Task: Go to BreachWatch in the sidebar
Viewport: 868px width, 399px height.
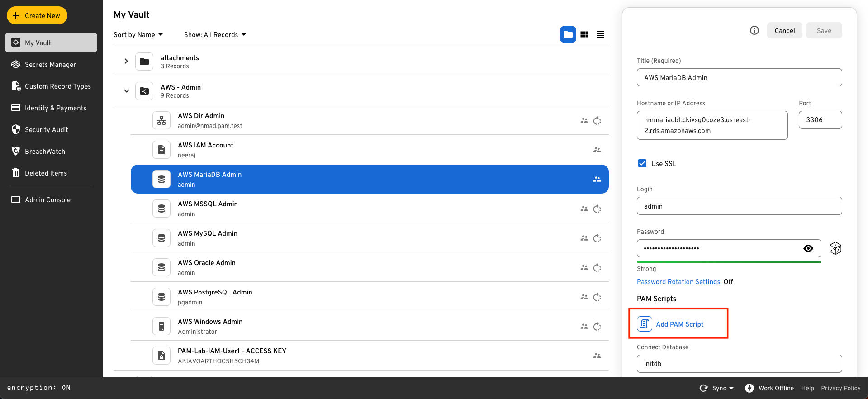Action: [x=45, y=152]
